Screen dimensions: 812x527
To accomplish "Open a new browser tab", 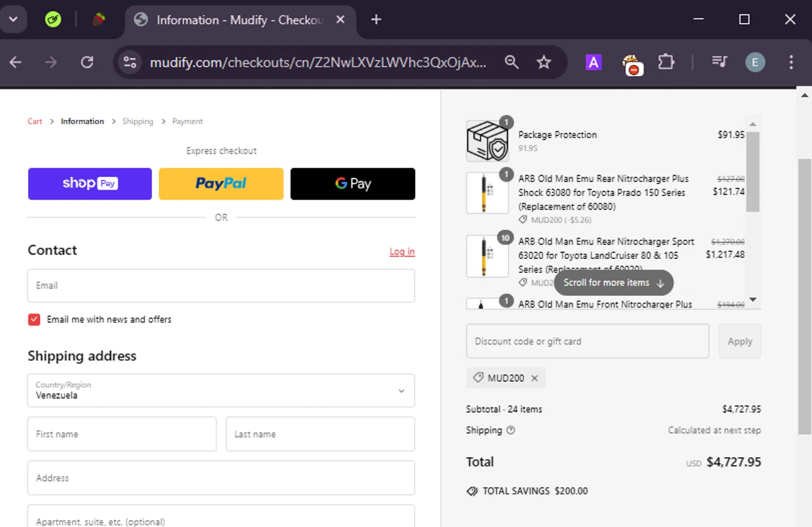I will click(376, 19).
